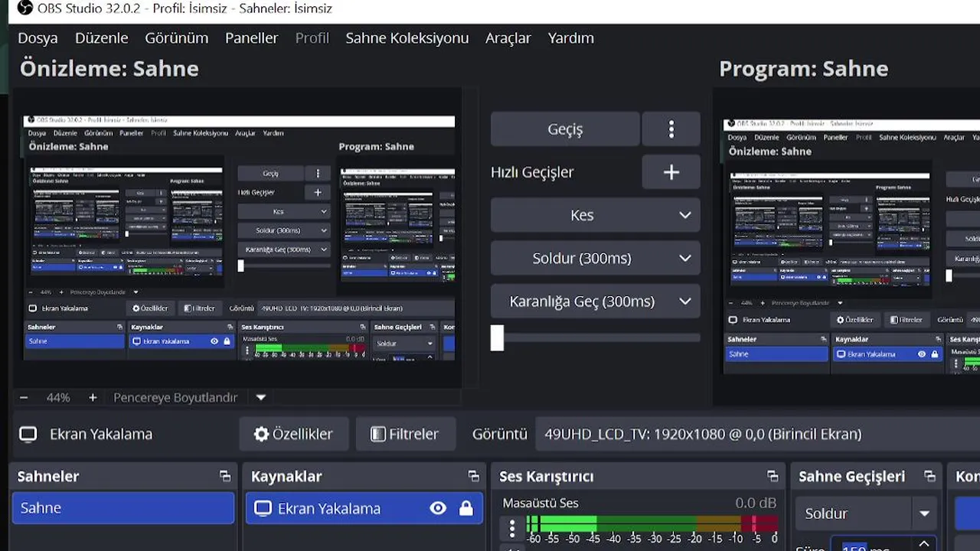This screenshot has height=551, width=980.
Task: Click the Pencereye Boyutlandır label
Action: click(x=175, y=397)
